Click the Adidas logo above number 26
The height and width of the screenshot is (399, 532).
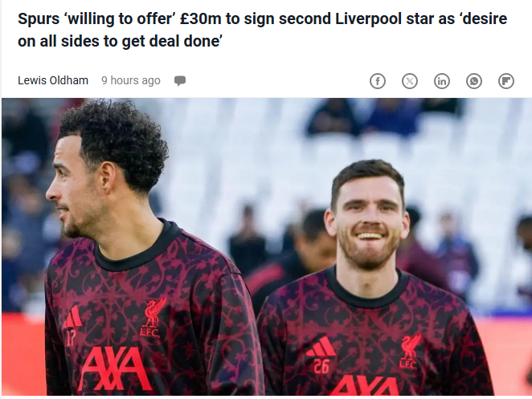tap(321, 346)
